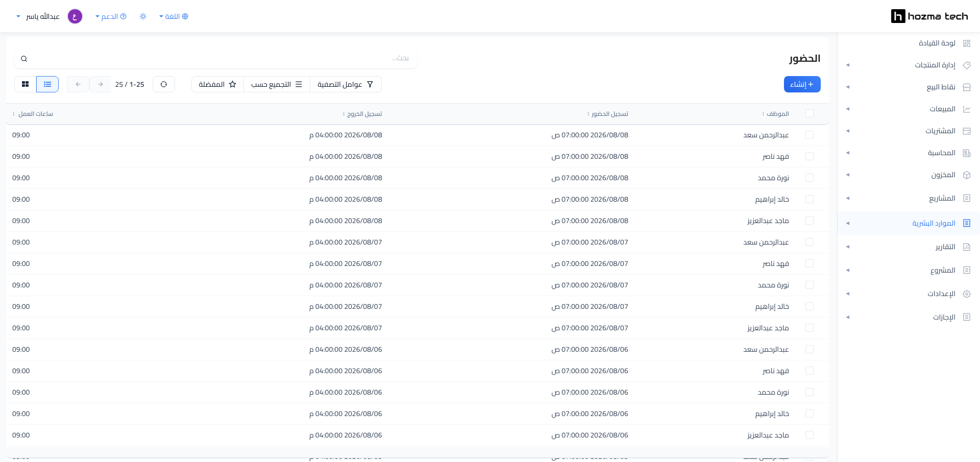Check the ماجد عبدالعزيز 2026/08/08 row
Image resolution: width=980 pixels, height=462 pixels.
(810, 221)
